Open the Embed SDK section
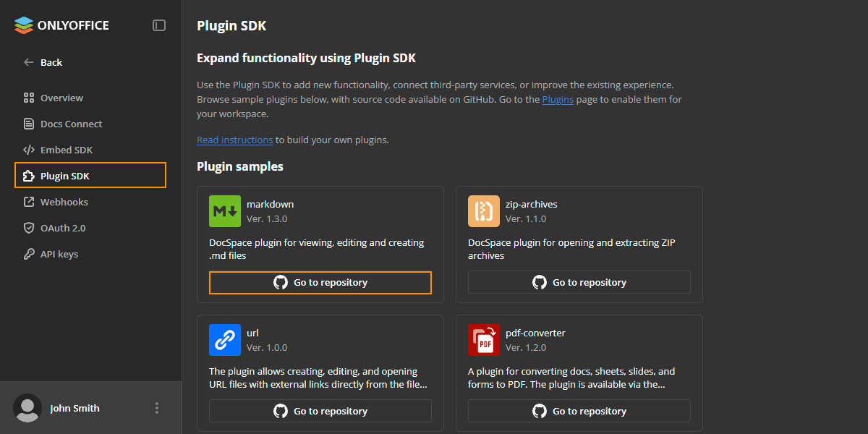The width and height of the screenshot is (868, 434). [90, 150]
